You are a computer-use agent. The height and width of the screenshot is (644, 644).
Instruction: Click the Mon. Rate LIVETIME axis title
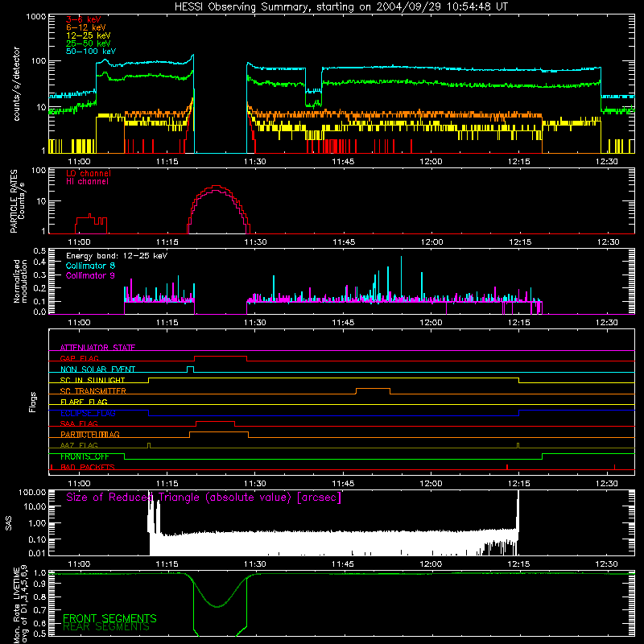pyautogui.click(x=21, y=604)
